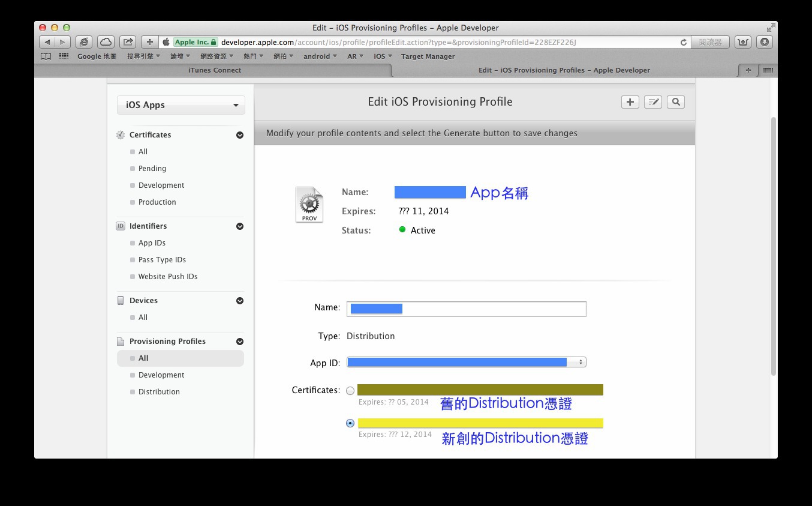This screenshot has height=506, width=812.
Task: Click the edit pencil icon in header
Action: 652,102
